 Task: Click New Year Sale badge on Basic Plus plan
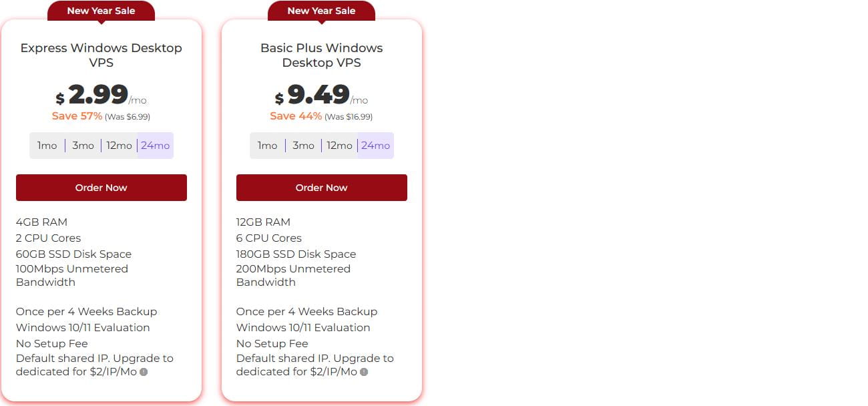click(x=322, y=11)
